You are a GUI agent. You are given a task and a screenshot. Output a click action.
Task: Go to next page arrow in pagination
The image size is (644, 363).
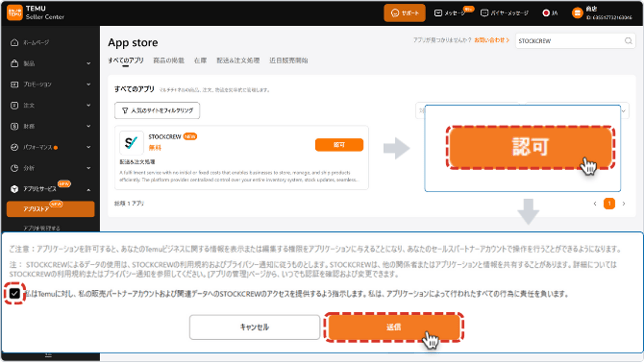[x=624, y=204]
